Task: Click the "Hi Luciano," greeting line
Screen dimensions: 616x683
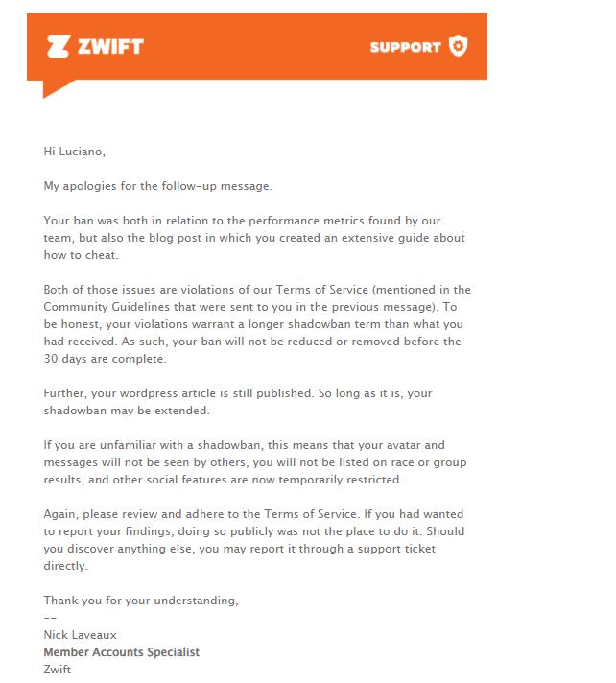Action: coord(75,152)
